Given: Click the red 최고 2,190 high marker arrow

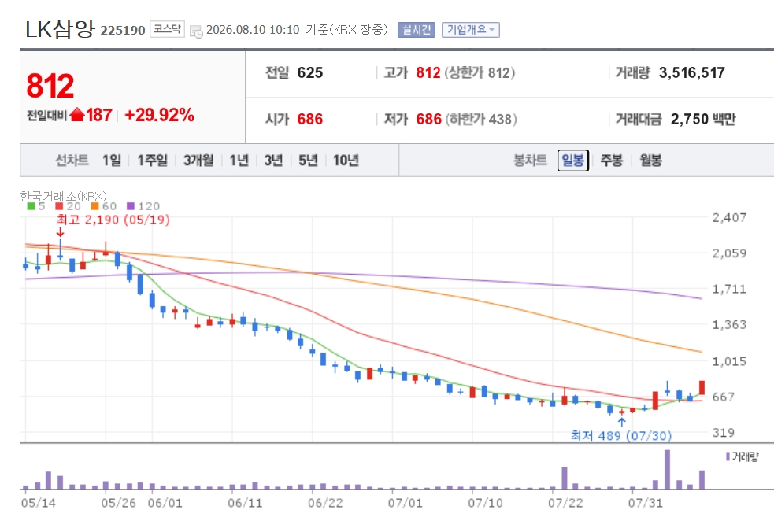Looking at the screenshot, I should pyautogui.click(x=60, y=232).
